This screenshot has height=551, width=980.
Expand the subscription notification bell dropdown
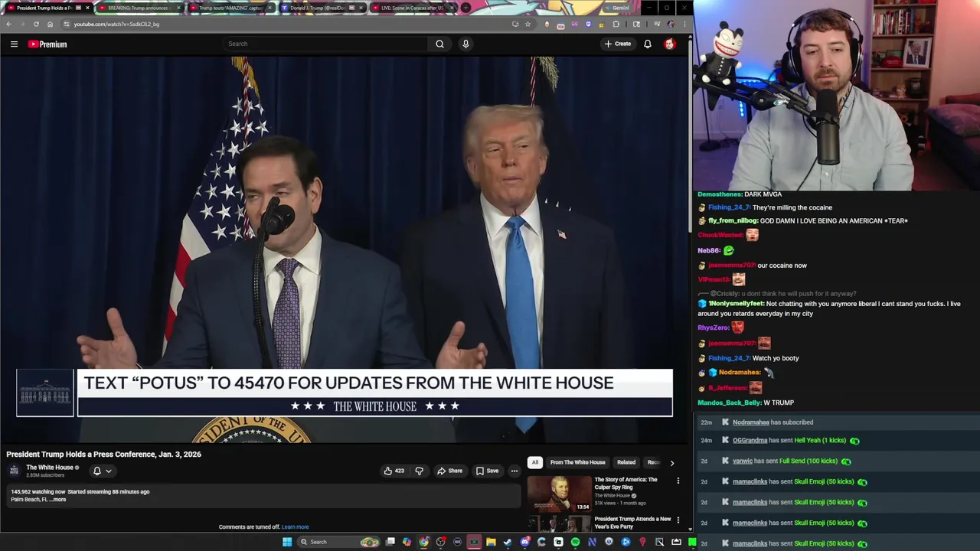tap(102, 471)
